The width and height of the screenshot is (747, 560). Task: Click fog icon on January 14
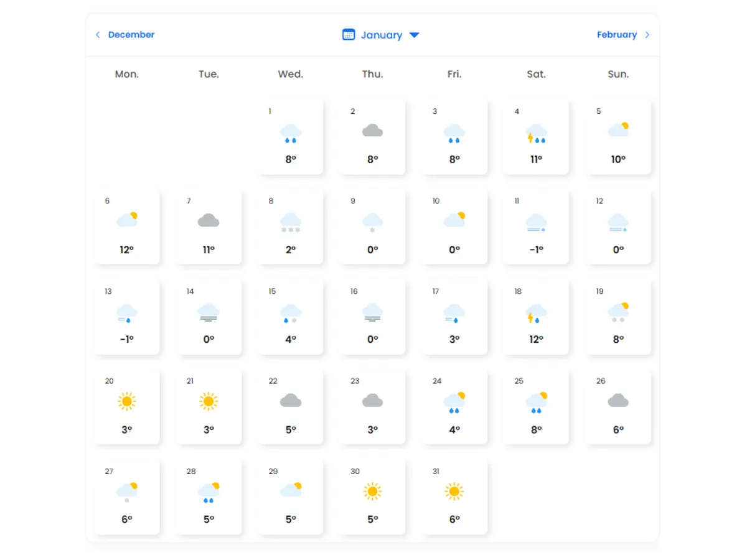[x=209, y=312]
